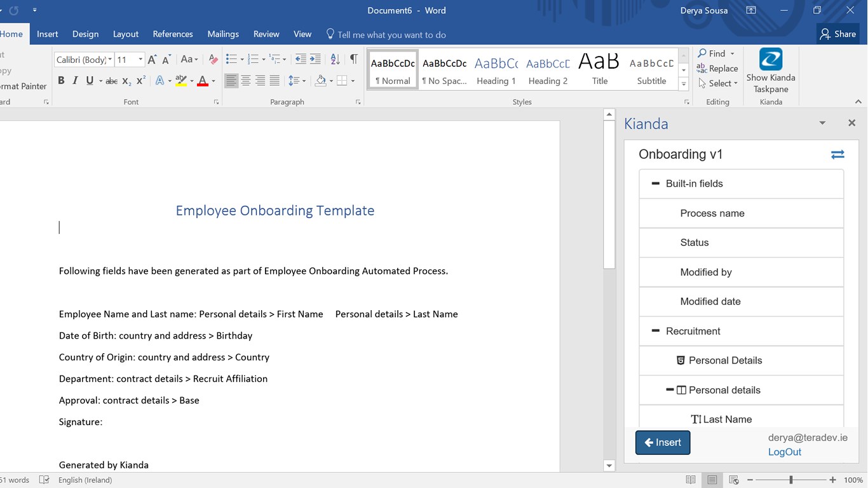Open Kianda task pane options arrow
The width and height of the screenshot is (868, 488).
822,123
